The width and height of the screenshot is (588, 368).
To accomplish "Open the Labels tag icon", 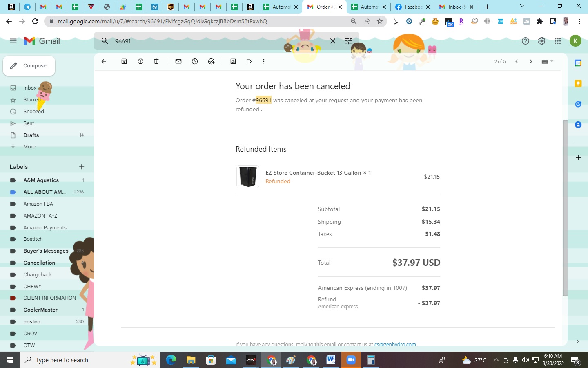I will point(249,61).
